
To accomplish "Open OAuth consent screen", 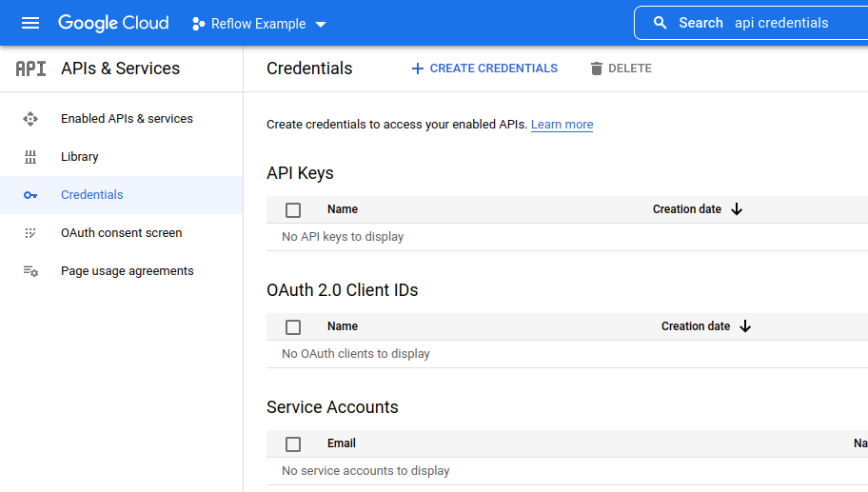I will click(121, 233).
